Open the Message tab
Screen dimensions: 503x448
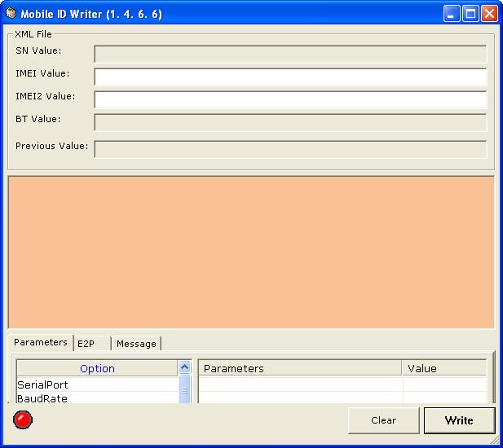point(137,344)
